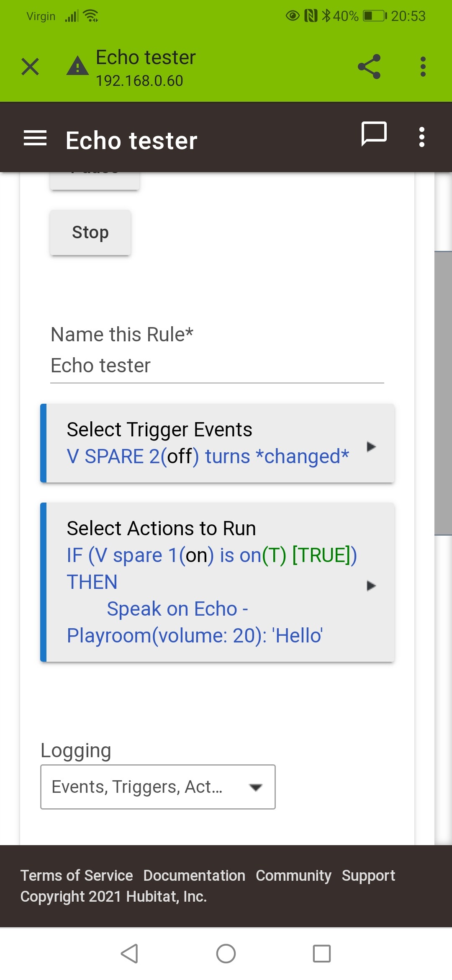
Task: Open Android recent apps square button
Action: (x=322, y=954)
